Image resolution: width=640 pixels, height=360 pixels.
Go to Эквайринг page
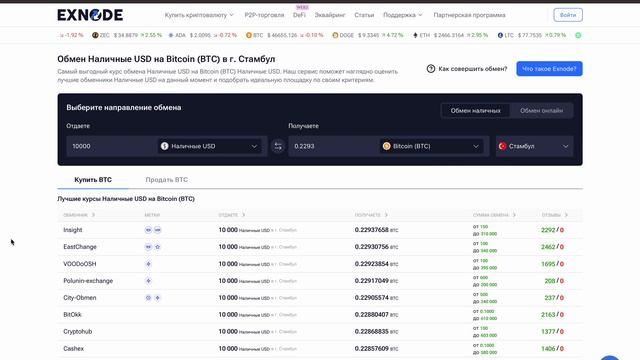(x=330, y=15)
